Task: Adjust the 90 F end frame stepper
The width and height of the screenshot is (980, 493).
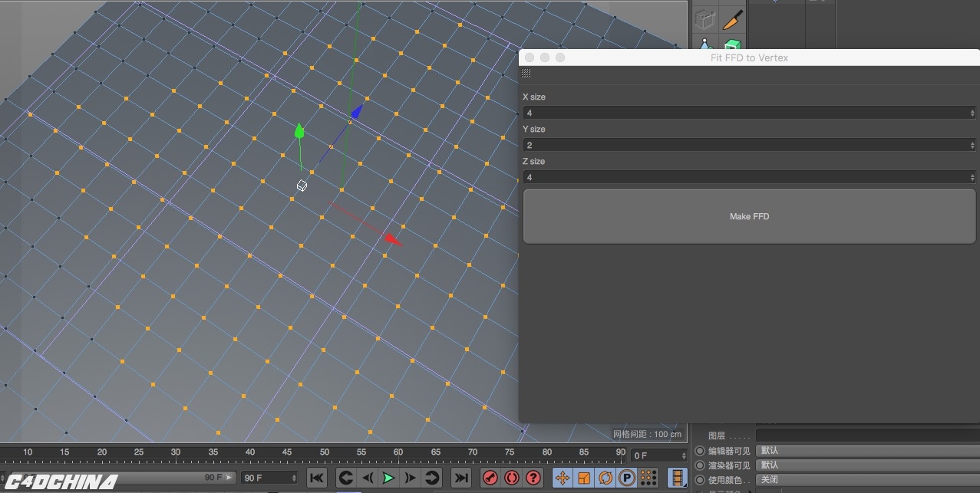Action: [x=294, y=478]
